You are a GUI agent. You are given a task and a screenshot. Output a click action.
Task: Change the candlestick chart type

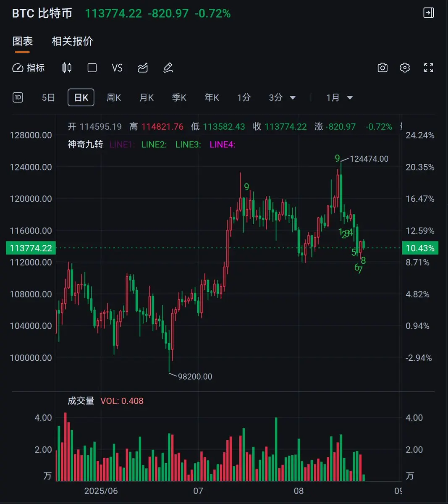tap(67, 68)
